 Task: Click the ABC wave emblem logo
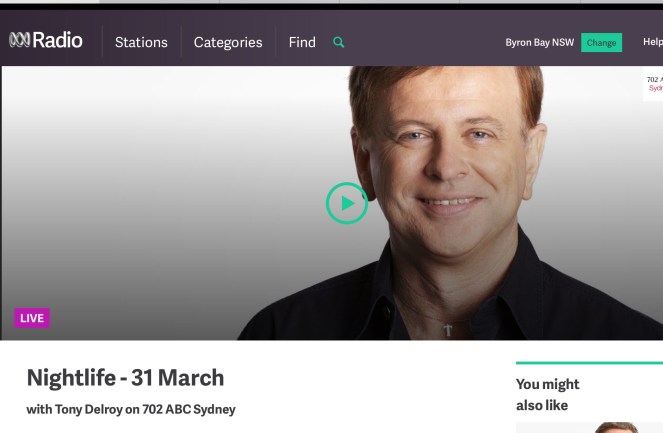coord(19,40)
